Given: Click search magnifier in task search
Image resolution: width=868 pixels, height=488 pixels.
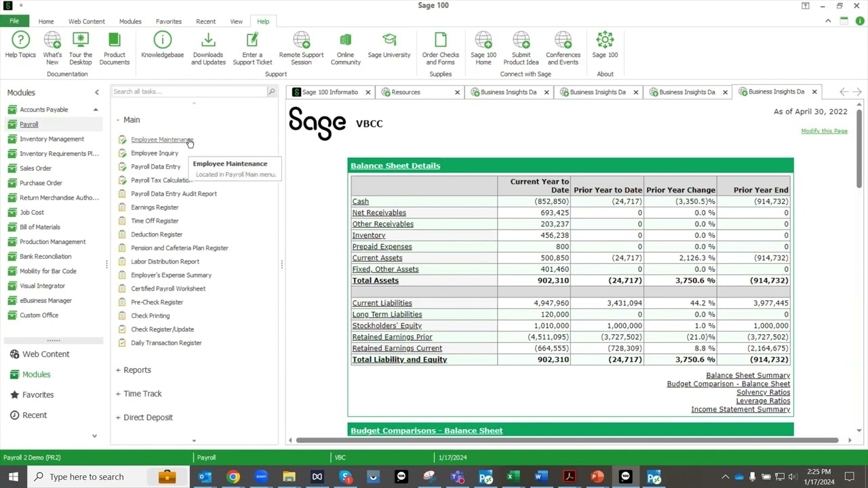Looking at the screenshot, I should pyautogui.click(x=271, y=91).
